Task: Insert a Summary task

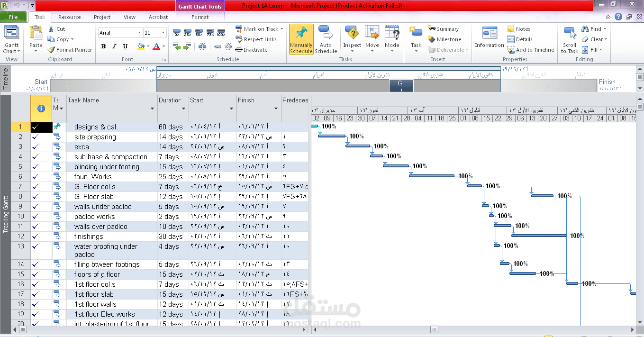Action: (443, 29)
